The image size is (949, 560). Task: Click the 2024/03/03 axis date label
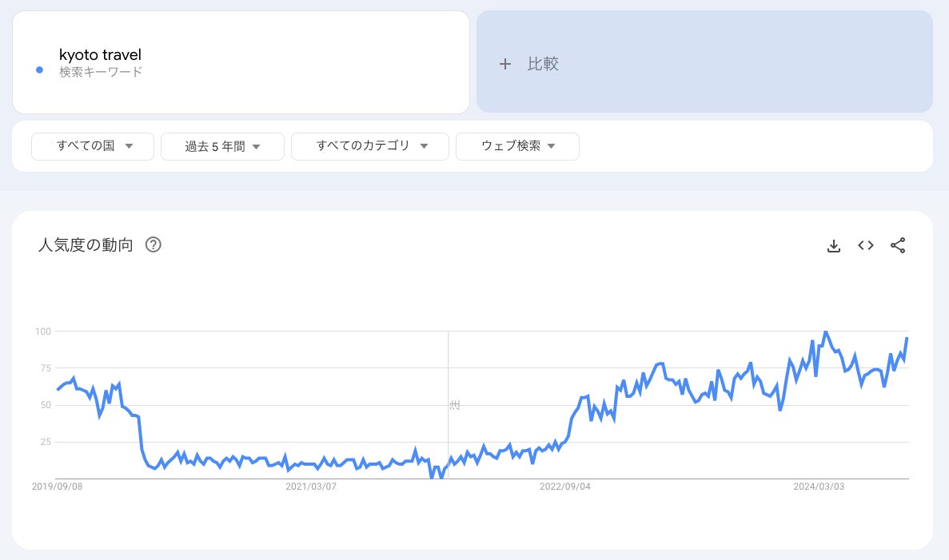tap(817, 486)
